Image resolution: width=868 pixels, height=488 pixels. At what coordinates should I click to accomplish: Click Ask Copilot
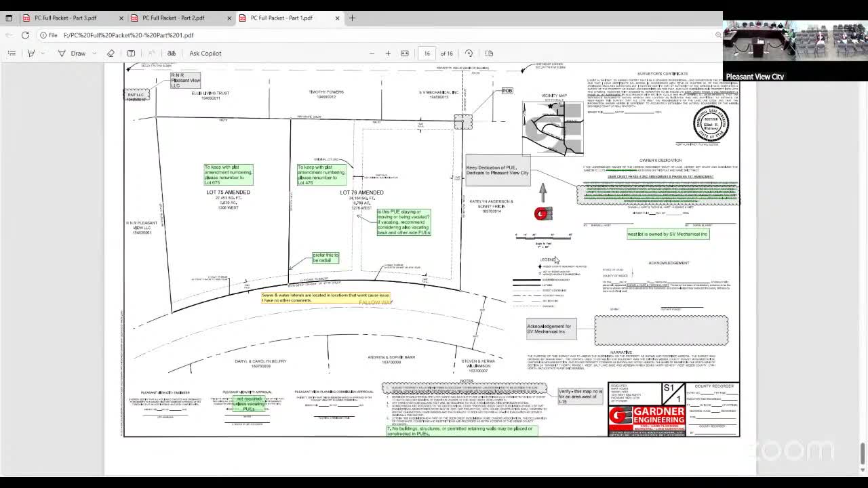pos(205,53)
